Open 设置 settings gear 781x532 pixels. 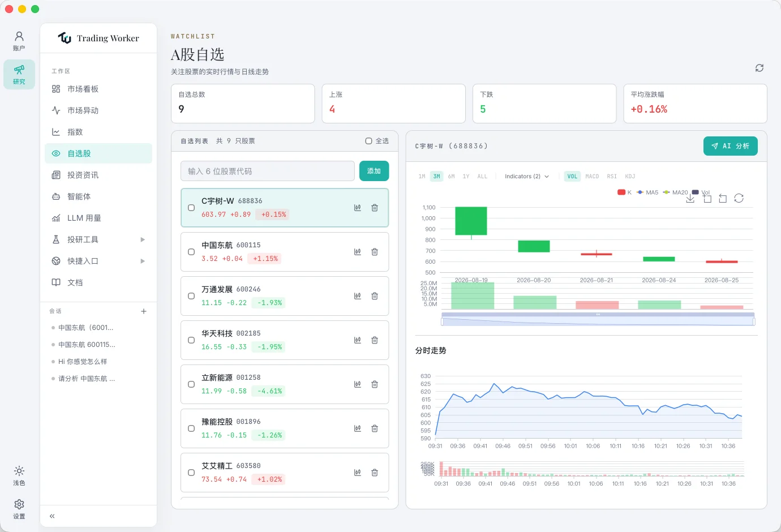pyautogui.click(x=19, y=509)
